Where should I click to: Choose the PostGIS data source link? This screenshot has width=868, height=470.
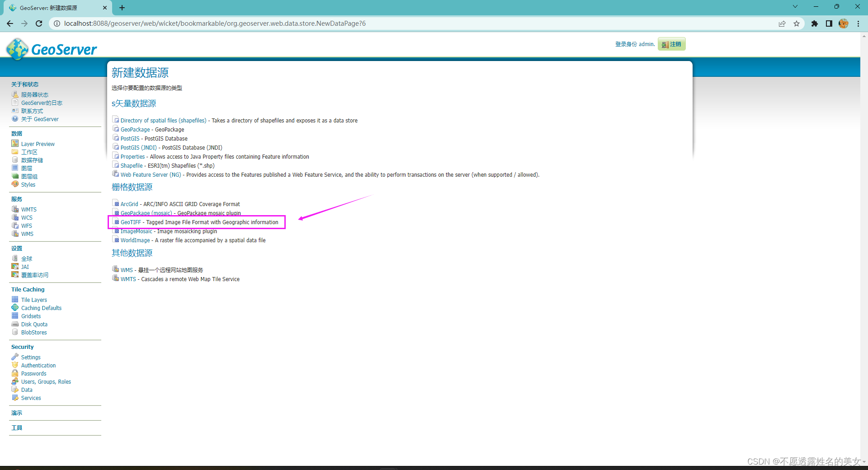pyautogui.click(x=130, y=139)
